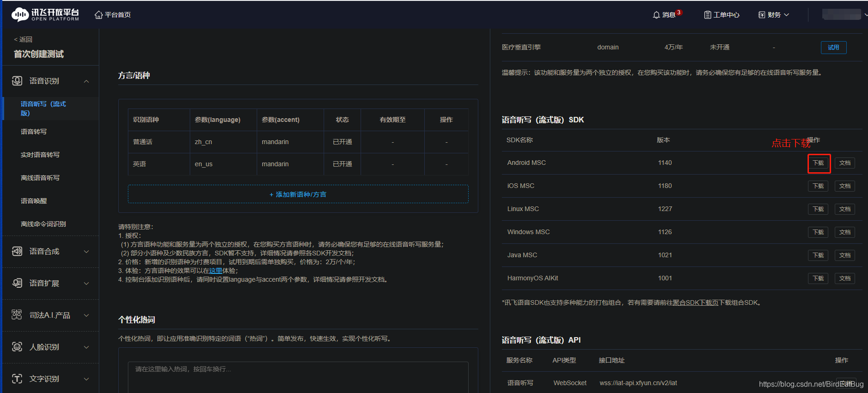Download the Android MSC SDK
The height and width of the screenshot is (393, 868).
(x=818, y=163)
